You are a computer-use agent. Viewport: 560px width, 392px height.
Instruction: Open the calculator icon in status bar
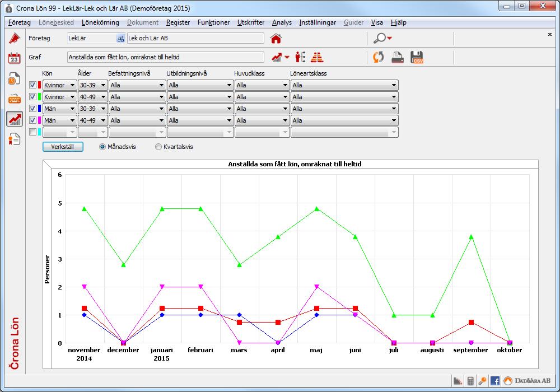tap(470, 381)
